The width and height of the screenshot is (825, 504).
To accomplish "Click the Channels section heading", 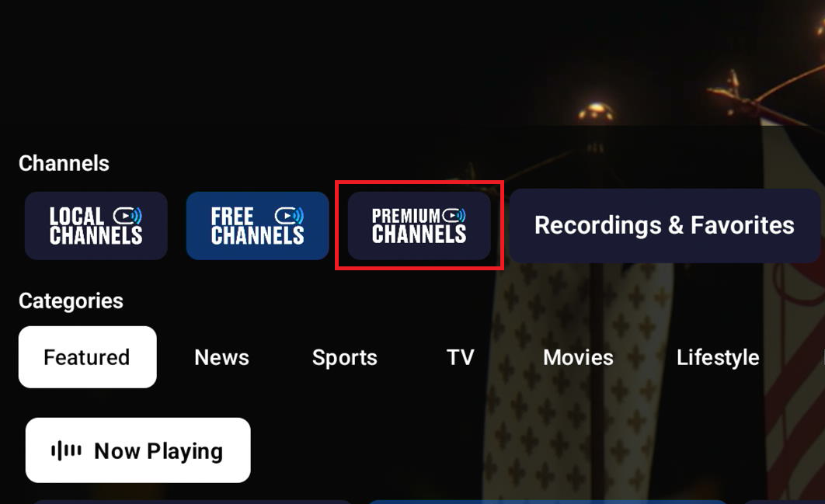I will point(64,164).
